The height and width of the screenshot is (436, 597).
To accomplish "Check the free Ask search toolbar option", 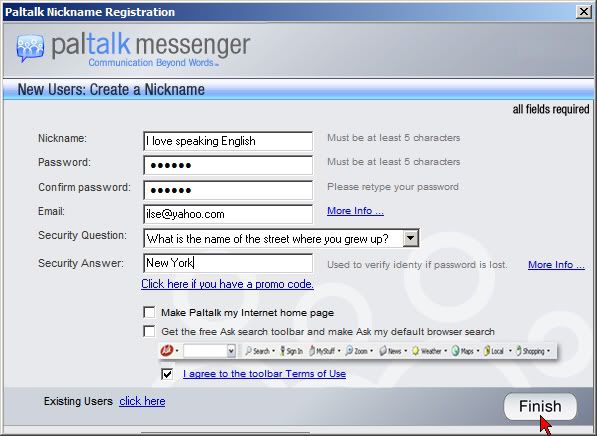I will [149, 331].
